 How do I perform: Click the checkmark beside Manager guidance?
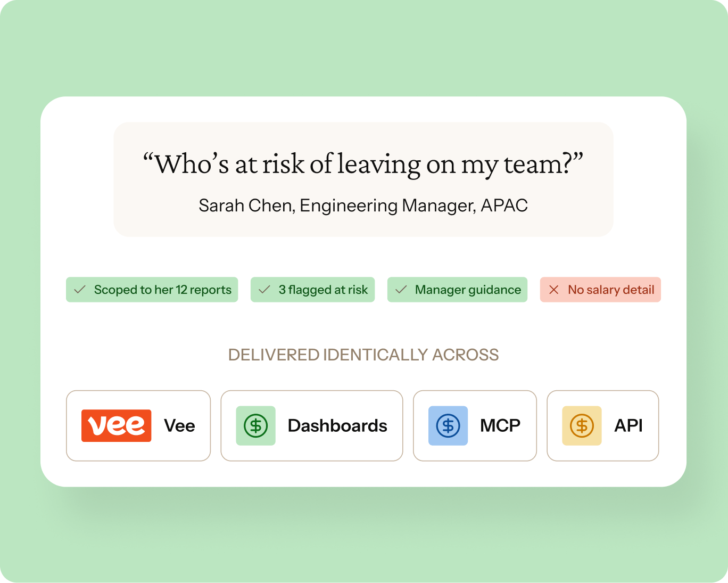tap(401, 290)
